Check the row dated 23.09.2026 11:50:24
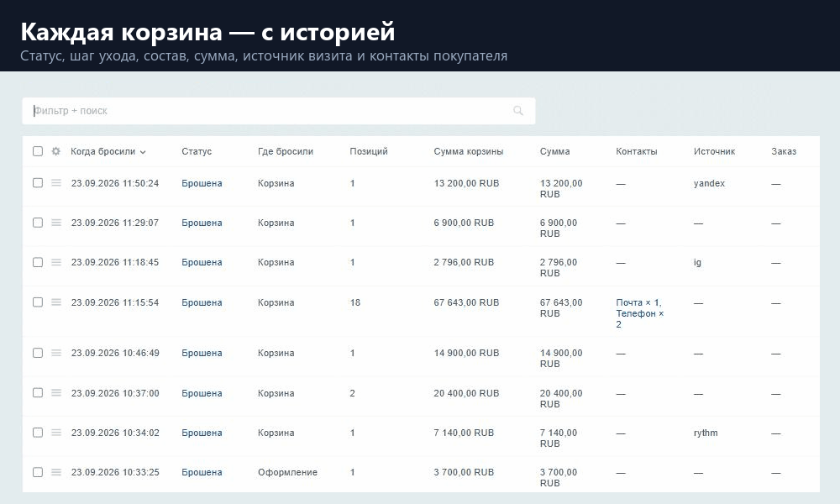 click(38, 182)
